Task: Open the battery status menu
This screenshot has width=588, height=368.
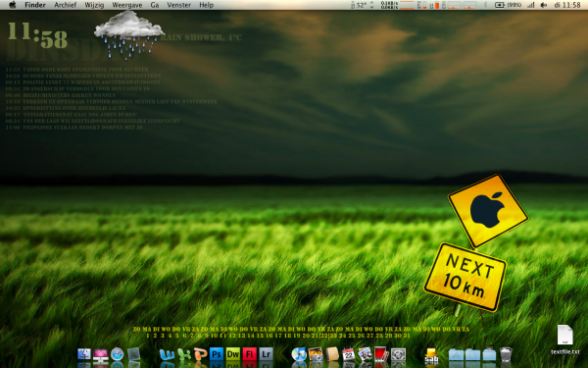Action: 508,5
